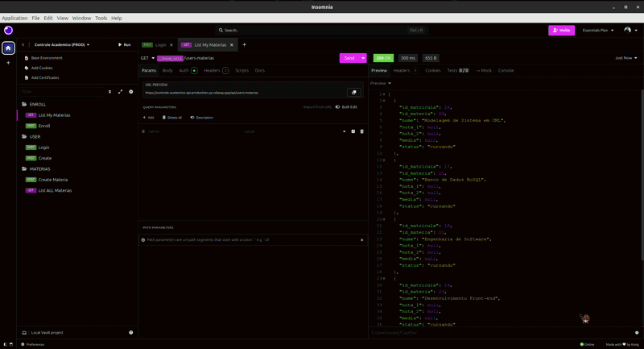Collapse JSON object at line 20

point(385,219)
